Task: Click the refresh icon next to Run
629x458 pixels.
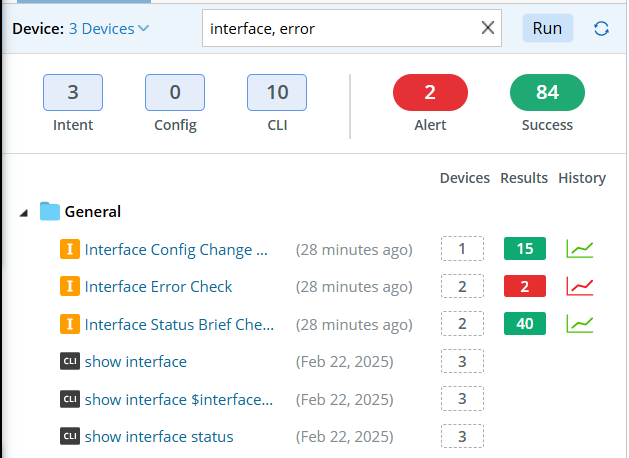Action: [x=601, y=29]
